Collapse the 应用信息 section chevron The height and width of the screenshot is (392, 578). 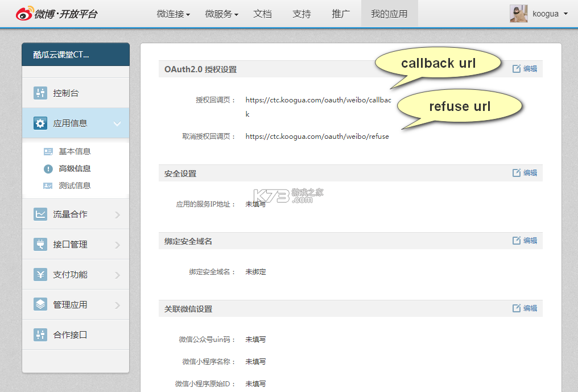[117, 123]
